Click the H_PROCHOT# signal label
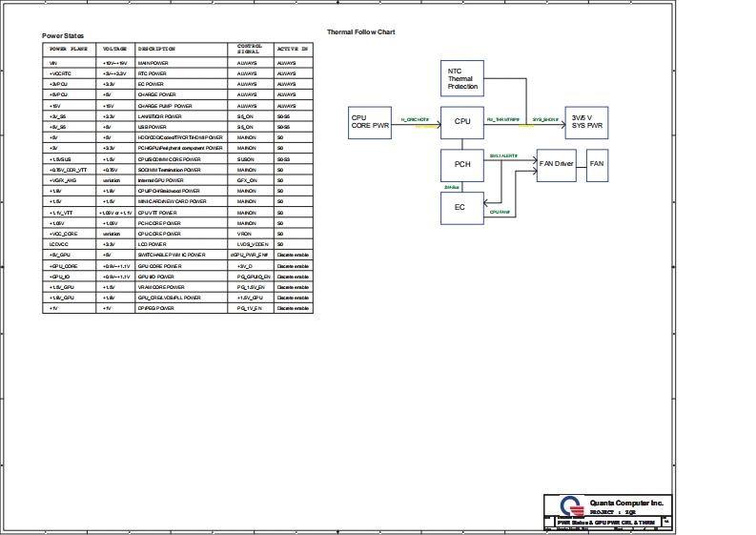 click(415, 119)
